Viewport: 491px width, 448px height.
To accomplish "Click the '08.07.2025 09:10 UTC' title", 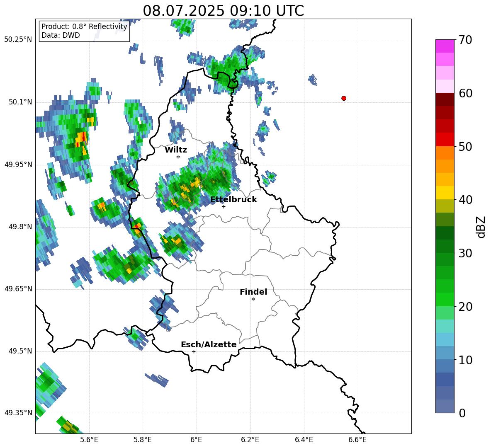I will 223,11.
